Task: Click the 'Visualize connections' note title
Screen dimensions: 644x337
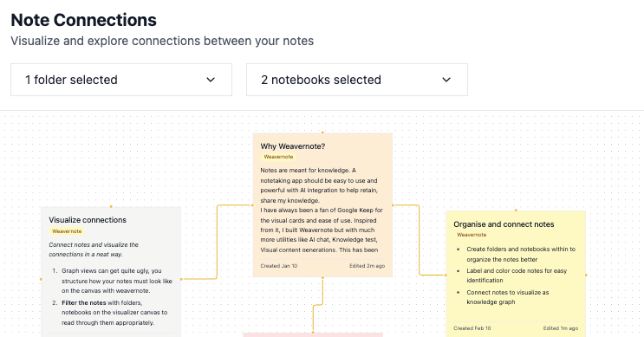Action: pos(88,220)
